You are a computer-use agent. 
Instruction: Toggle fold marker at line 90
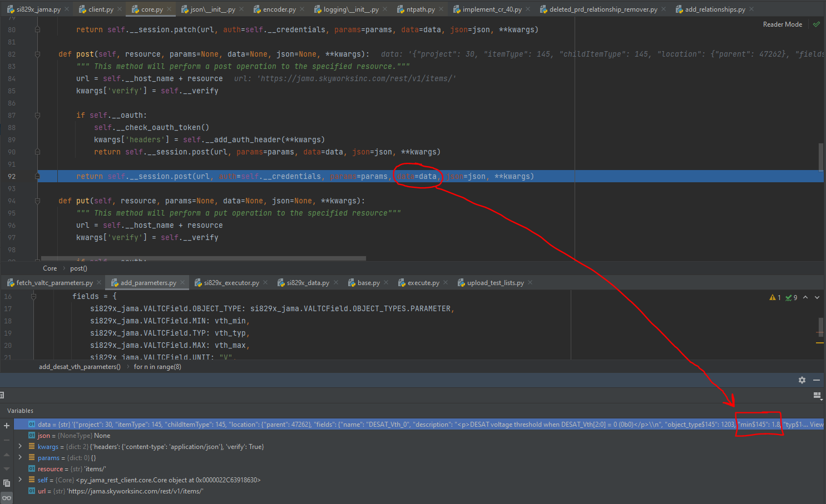(x=37, y=152)
